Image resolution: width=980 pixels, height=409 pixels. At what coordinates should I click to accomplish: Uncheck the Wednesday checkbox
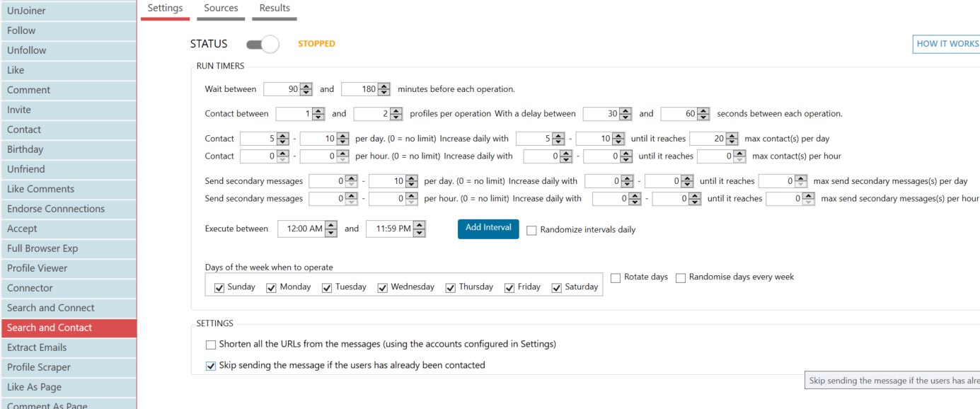click(383, 287)
